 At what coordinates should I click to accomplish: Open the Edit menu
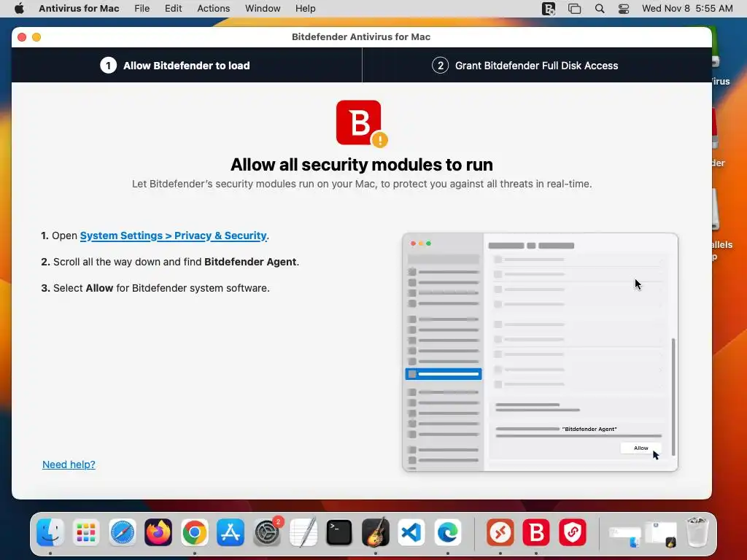pos(173,9)
